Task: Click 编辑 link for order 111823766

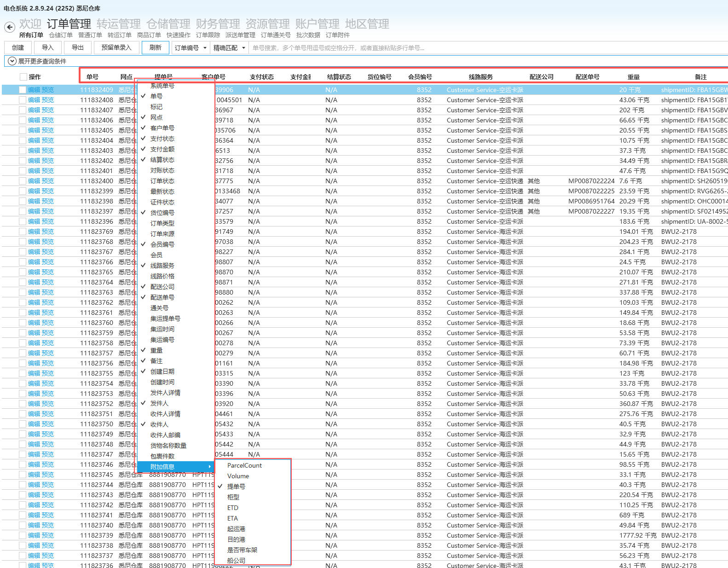Action: [34, 262]
